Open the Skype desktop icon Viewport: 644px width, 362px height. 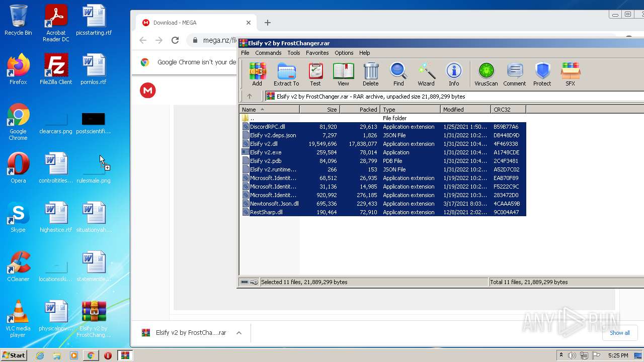[x=18, y=217]
